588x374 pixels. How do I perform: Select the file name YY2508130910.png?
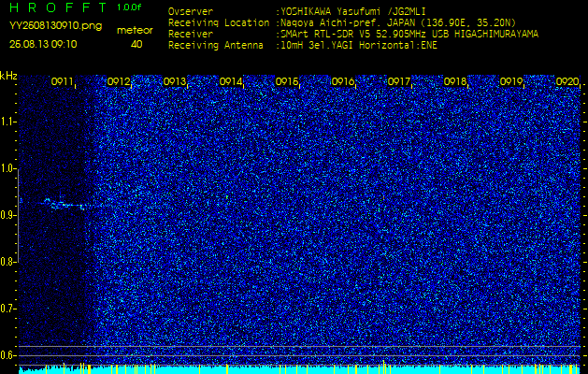[x=55, y=26]
